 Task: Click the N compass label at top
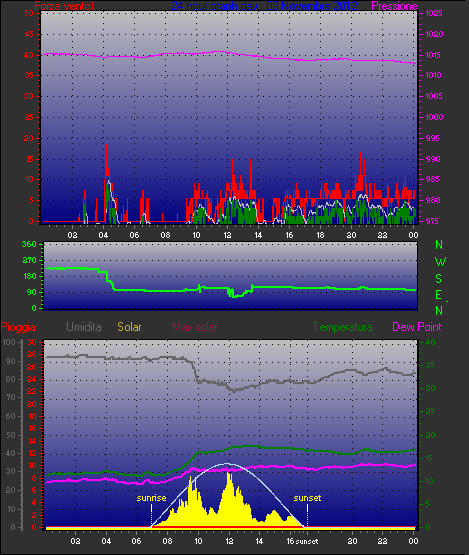click(x=439, y=245)
